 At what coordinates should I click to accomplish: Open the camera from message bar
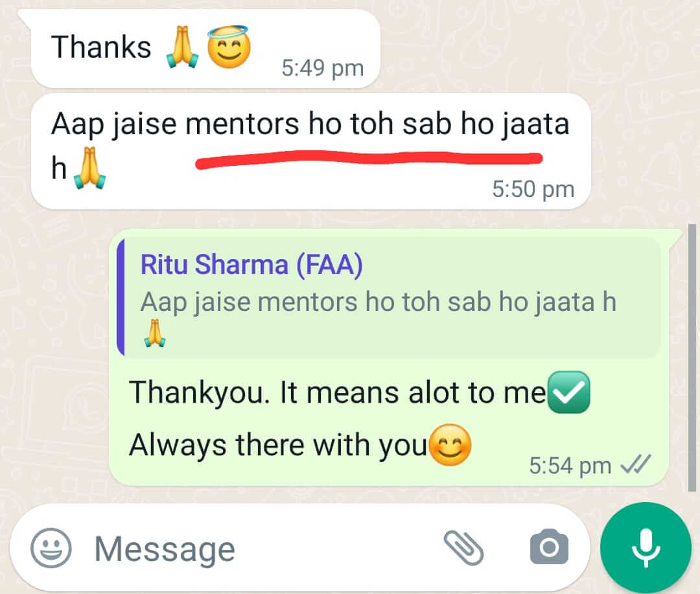point(549,547)
